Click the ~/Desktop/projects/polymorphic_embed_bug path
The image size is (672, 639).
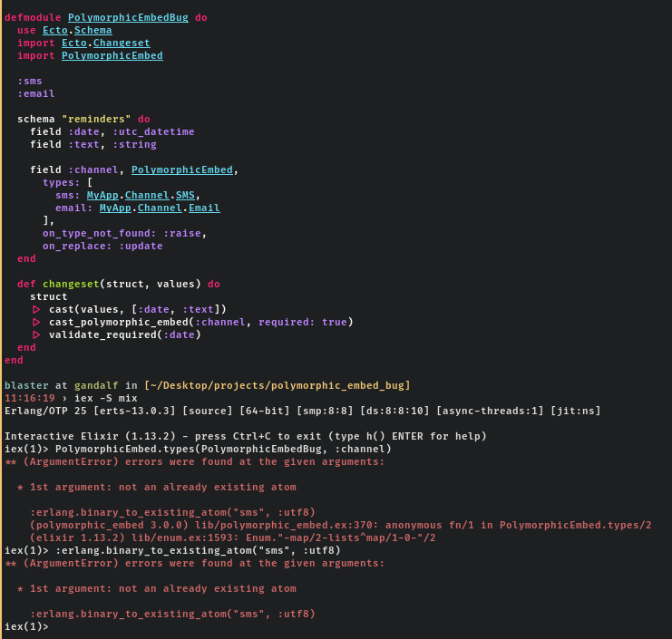coord(278,385)
